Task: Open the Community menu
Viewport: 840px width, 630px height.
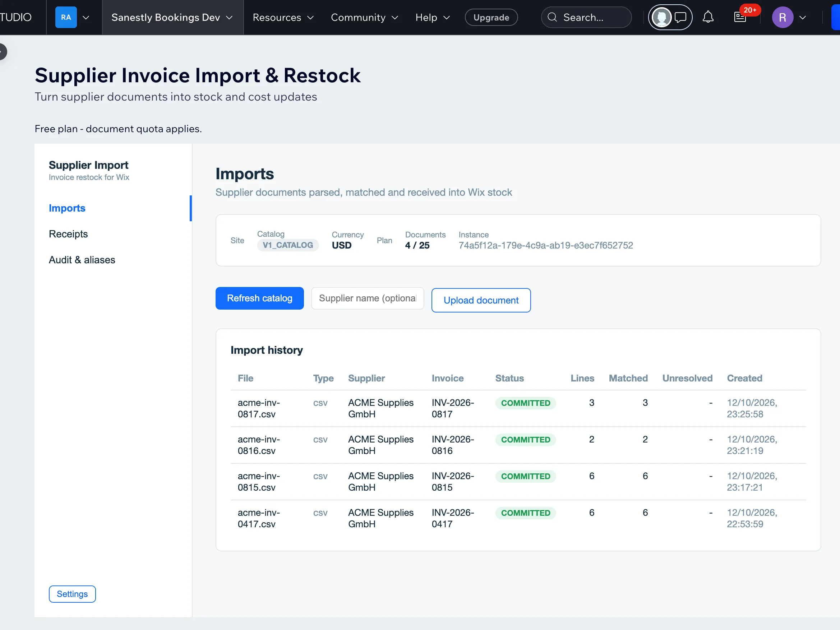Action: coord(365,17)
